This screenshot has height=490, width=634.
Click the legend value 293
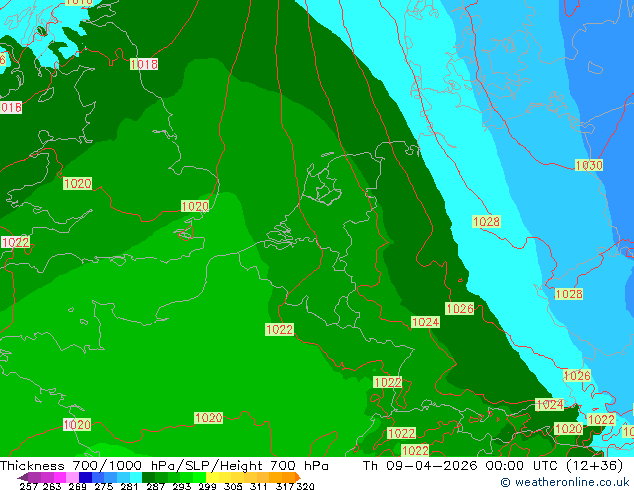click(x=182, y=486)
